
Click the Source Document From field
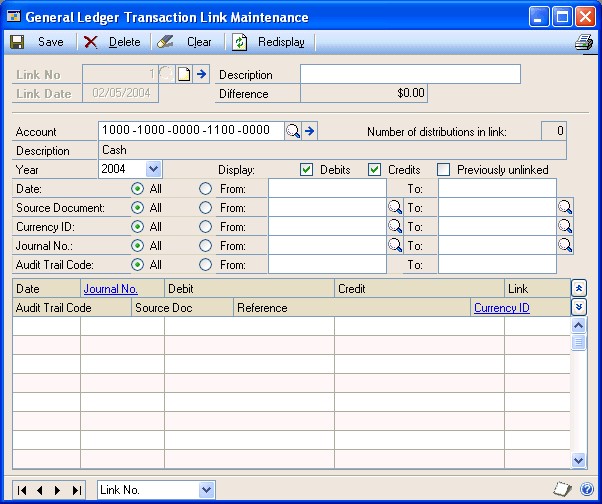[x=327, y=207]
